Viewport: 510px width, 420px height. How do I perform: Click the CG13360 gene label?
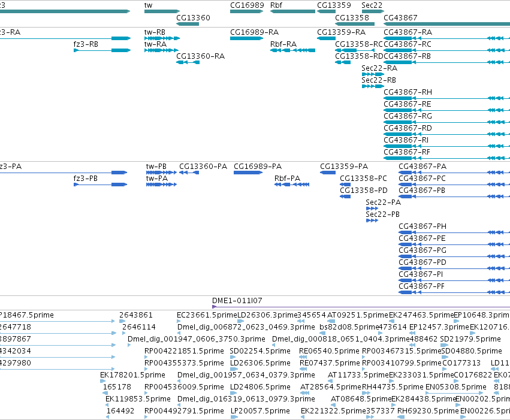[x=193, y=17]
